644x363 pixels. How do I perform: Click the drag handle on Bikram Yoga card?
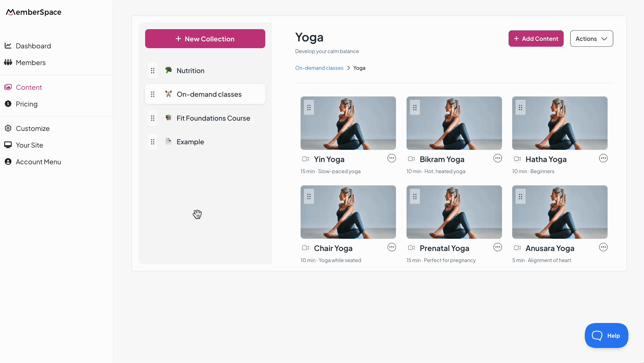(415, 108)
